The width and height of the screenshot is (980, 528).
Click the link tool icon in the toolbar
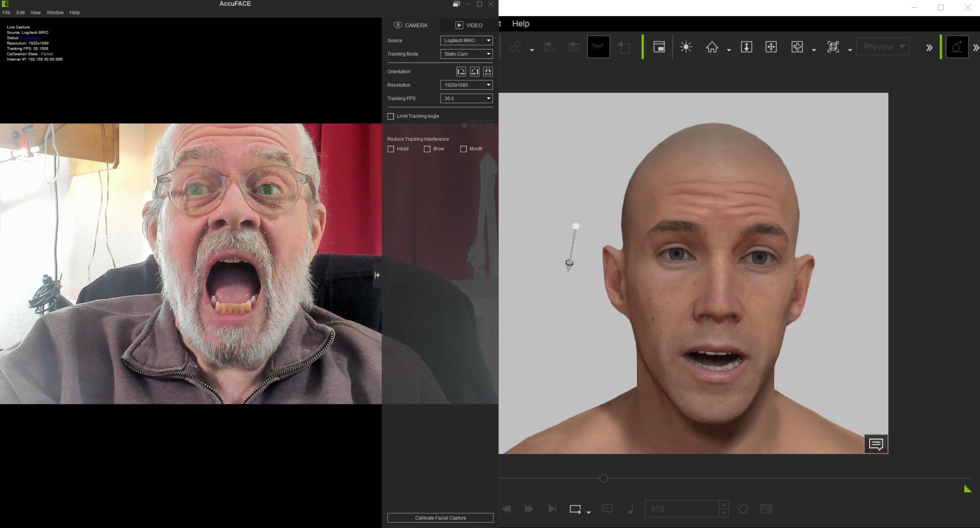[x=515, y=47]
